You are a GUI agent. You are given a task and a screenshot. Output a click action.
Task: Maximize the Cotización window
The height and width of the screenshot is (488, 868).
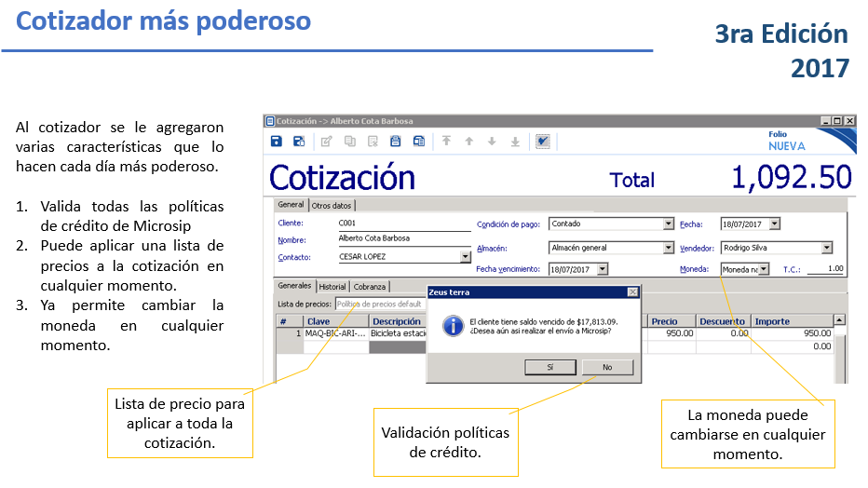point(837,121)
